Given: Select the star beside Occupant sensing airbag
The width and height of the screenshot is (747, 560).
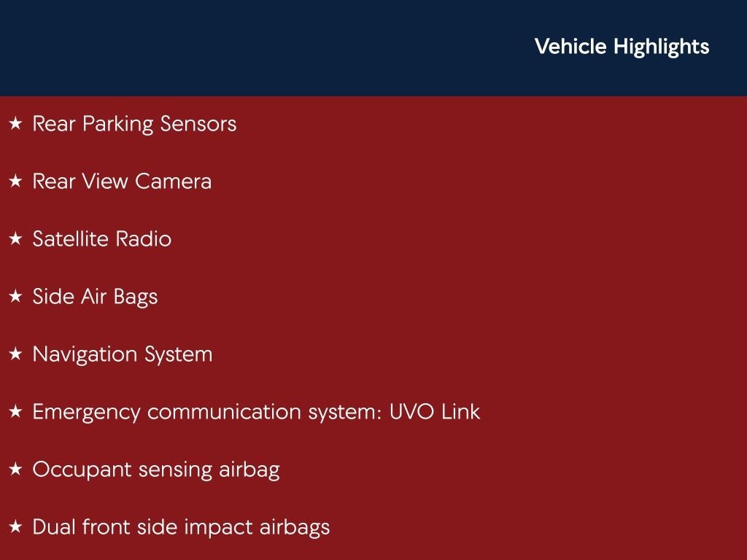Looking at the screenshot, I should pyautogui.click(x=15, y=470).
